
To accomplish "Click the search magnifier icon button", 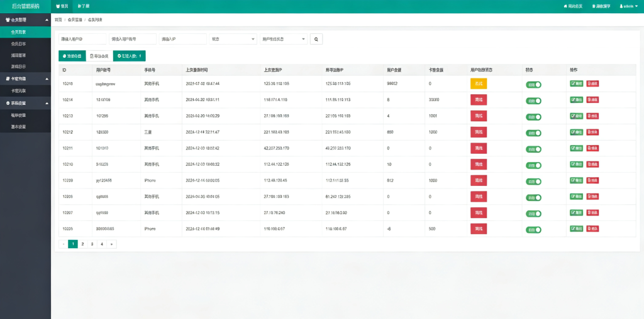I will [x=316, y=39].
